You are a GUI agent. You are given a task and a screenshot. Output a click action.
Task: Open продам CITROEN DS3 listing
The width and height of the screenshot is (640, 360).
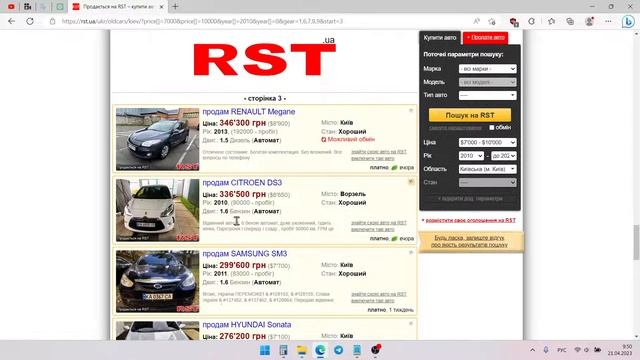point(242,182)
